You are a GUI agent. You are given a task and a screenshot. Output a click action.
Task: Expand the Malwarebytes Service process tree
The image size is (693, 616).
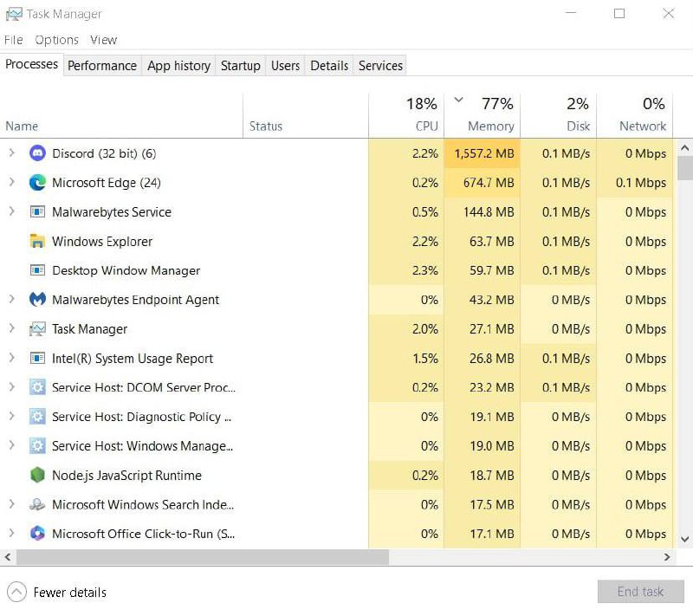pyautogui.click(x=11, y=212)
